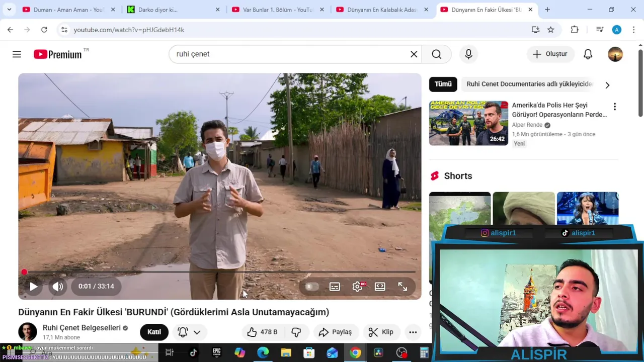This screenshot has width=644, height=362.
Task: Enter full screen mode
Action: pyautogui.click(x=403, y=287)
